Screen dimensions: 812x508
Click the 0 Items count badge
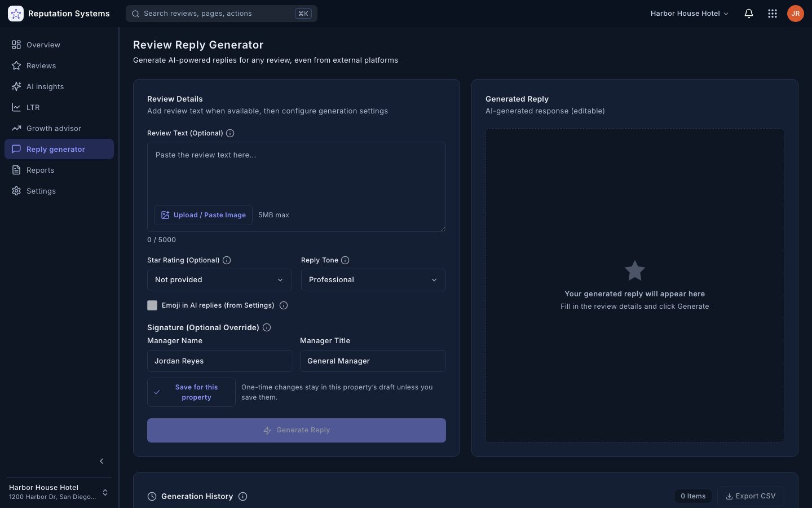click(693, 496)
